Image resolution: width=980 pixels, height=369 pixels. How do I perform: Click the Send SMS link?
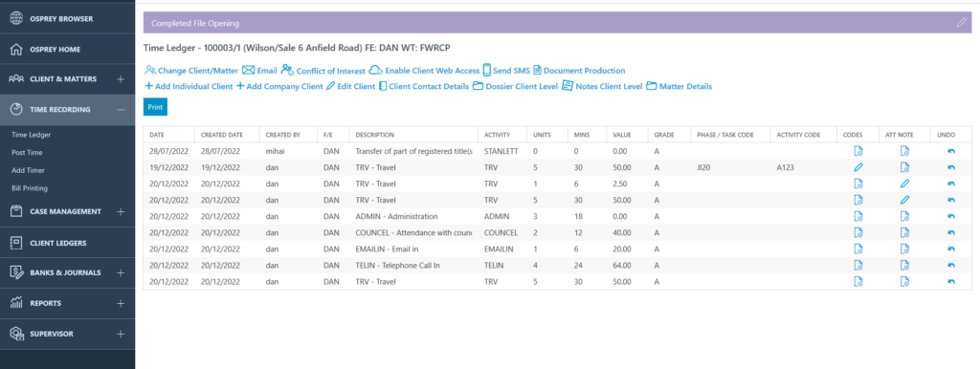(x=505, y=71)
